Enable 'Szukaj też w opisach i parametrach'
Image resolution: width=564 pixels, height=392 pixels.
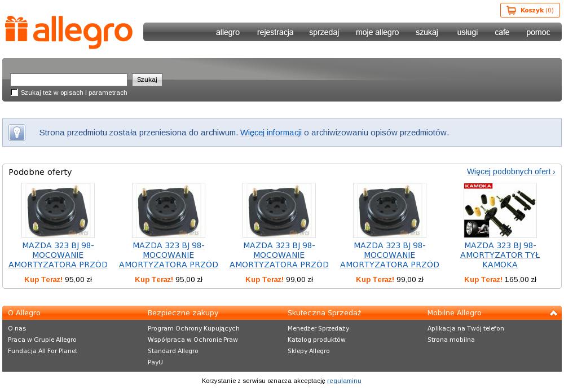tap(15, 93)
